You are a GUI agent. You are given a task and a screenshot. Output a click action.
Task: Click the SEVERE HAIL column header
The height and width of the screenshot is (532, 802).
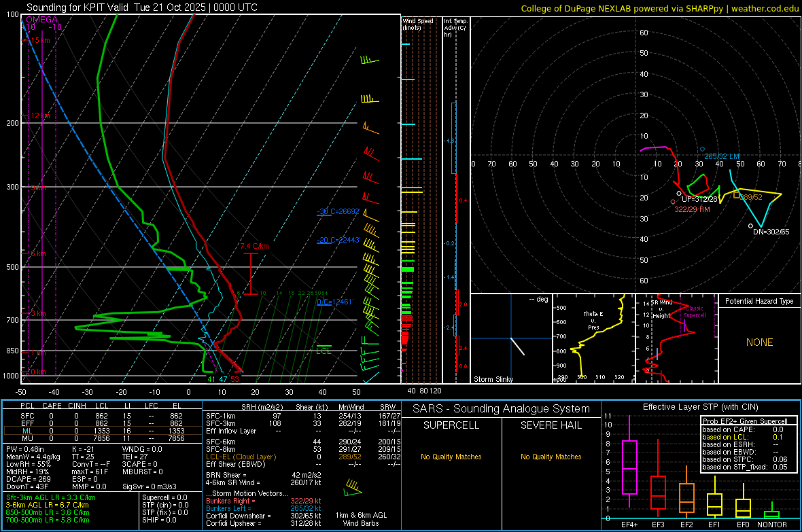(x=551, y=425)
